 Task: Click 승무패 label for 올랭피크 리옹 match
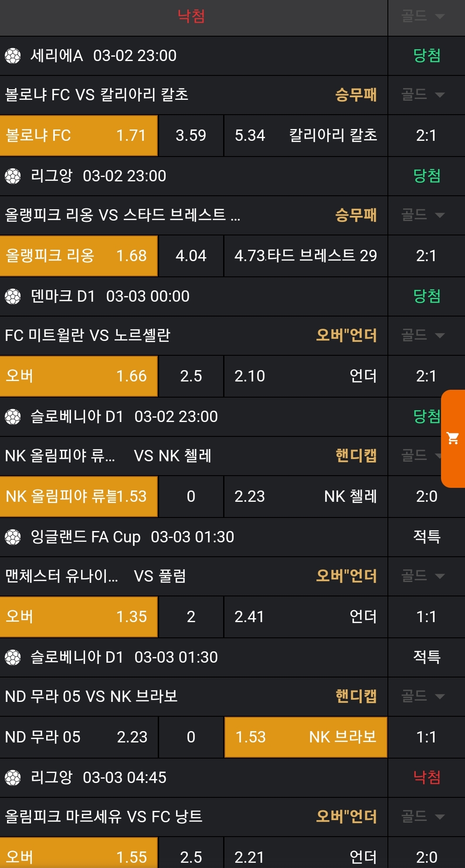[x=356, y=215]
